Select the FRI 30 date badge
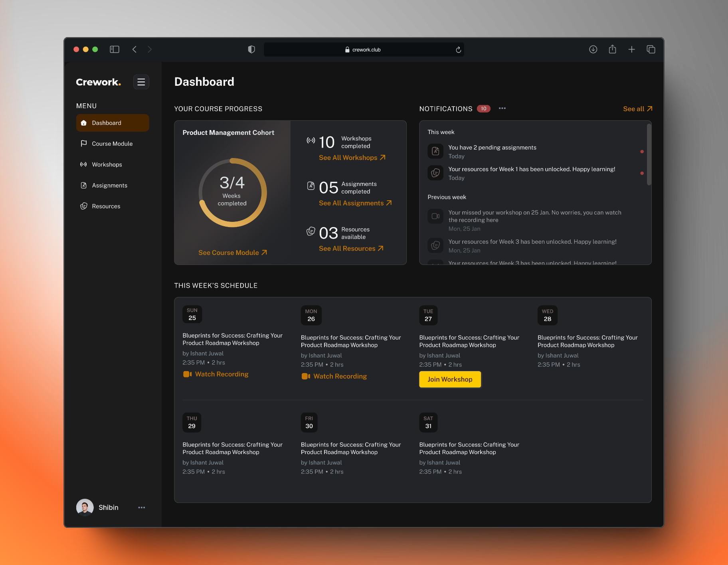 309,423
